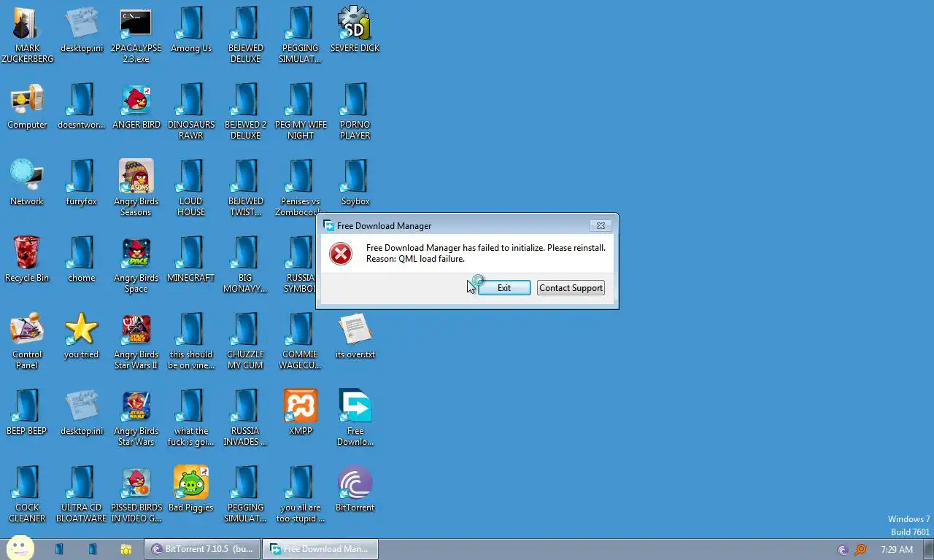
Task: Select the Control Panel icon
Action: 27,341
